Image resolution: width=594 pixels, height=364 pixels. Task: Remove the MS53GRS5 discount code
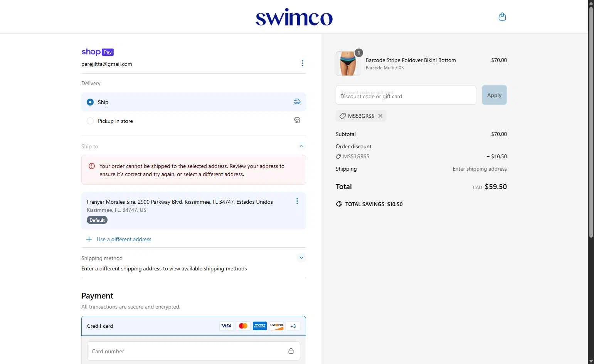pos(380,116)
